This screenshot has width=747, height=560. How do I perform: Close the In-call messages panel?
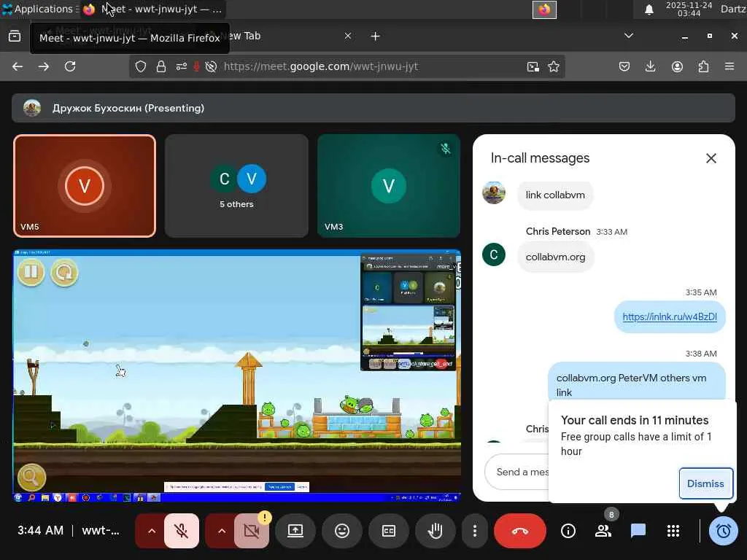(711, 158)
